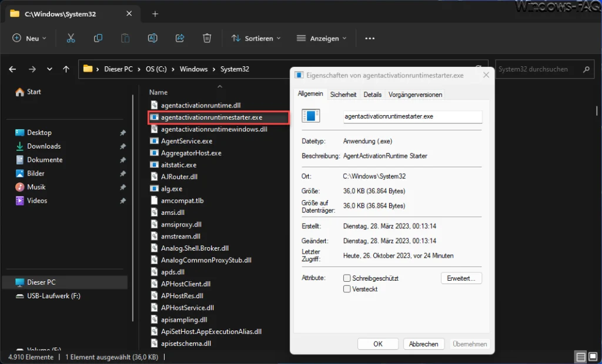The width and height of the screenshot is (602, 364).
Task: Switch to details view icon in status bar
Action: tap(581, 357)
